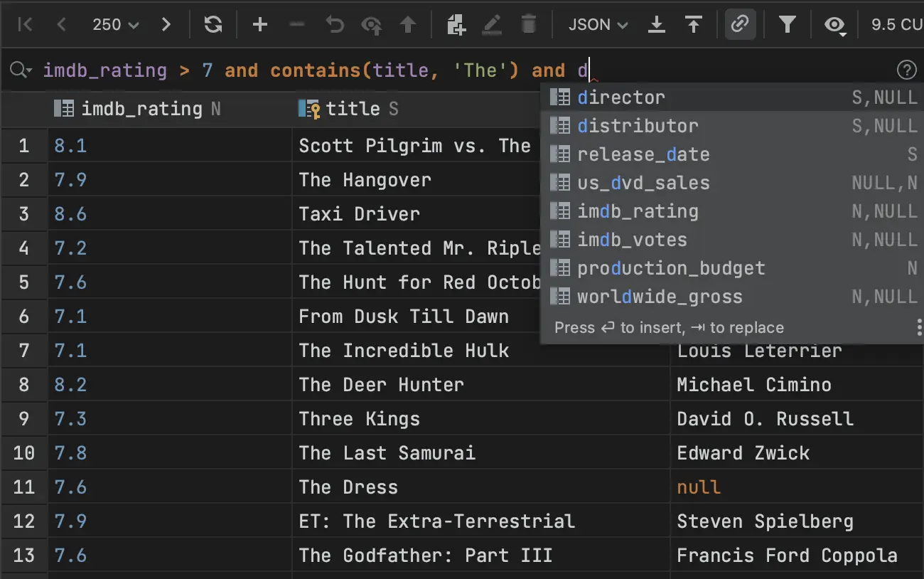This screenshot has height=579, width=924.
Task: Sort by imdb_rating column header
Action: point(170,109)
